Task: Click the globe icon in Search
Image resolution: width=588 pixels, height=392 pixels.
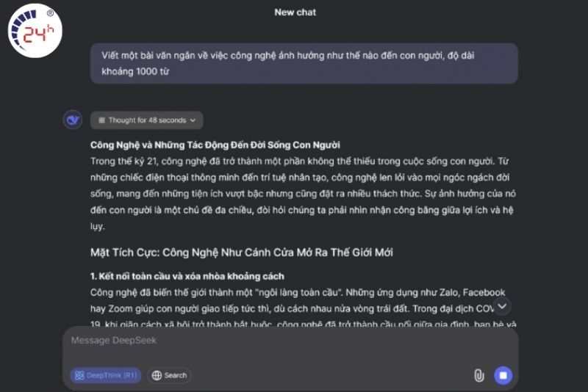Action: 157,375
